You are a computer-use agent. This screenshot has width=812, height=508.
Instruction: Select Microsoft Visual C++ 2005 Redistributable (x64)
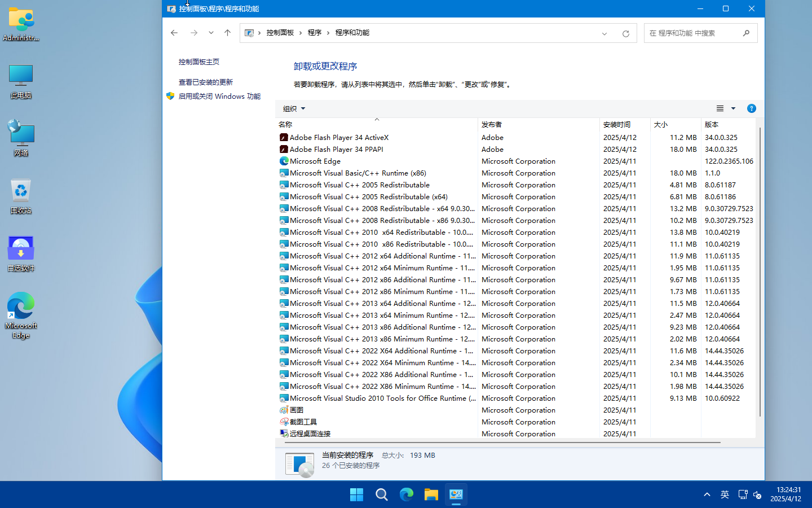[515, 197]
